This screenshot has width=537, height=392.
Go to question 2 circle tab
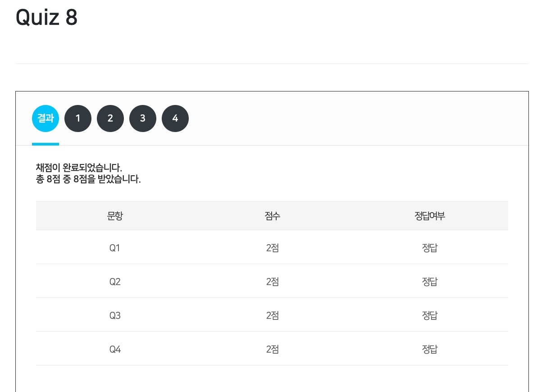[110, 119]
